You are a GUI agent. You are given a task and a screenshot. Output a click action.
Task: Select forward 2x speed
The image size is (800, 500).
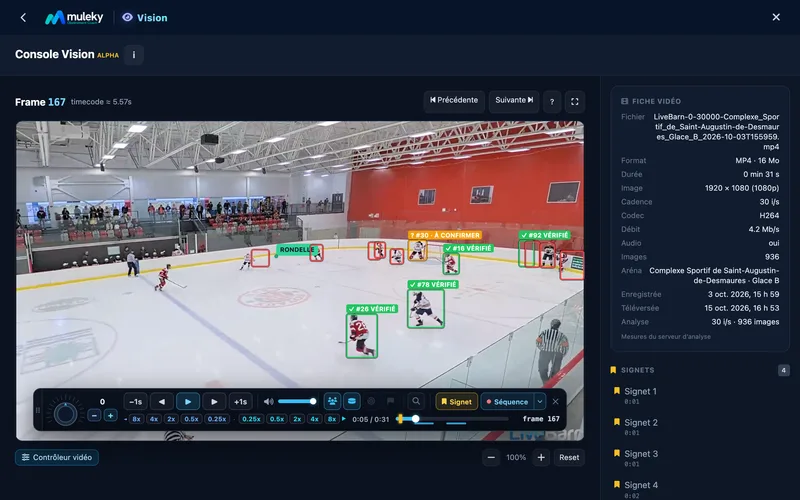pos(297,419)
